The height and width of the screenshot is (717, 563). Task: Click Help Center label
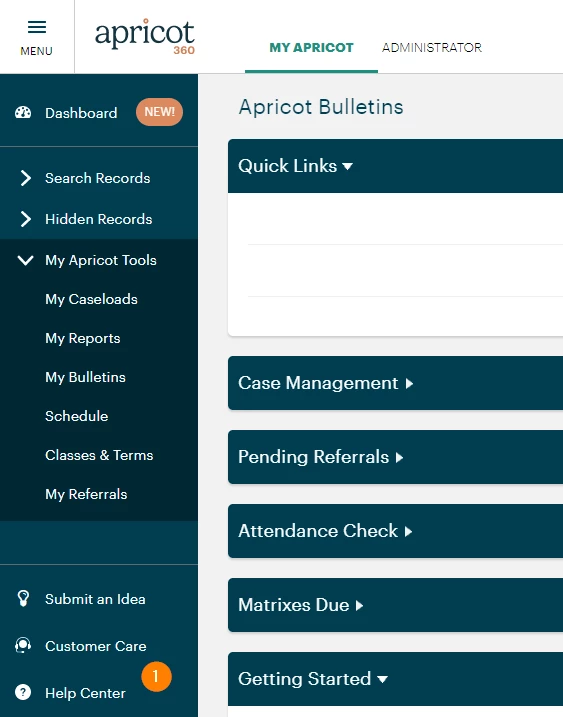coord(85,693)
